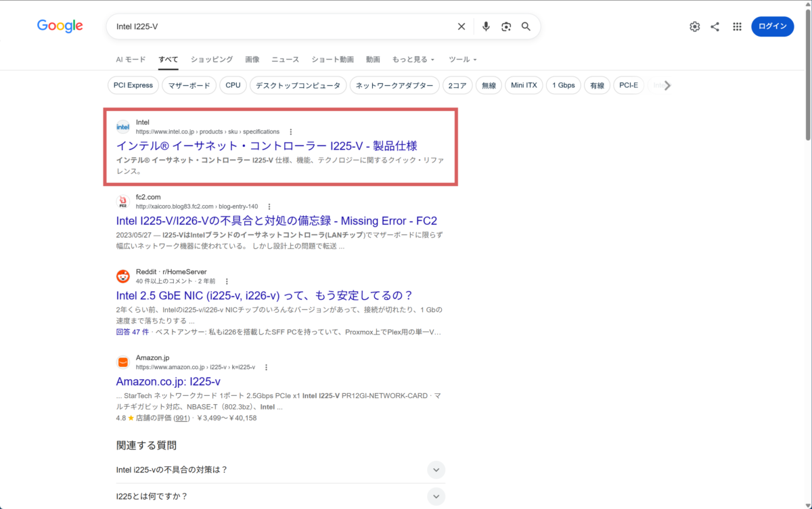812x509 pixels.
Task: Select the 2コア filter chip
Action: 457,85
